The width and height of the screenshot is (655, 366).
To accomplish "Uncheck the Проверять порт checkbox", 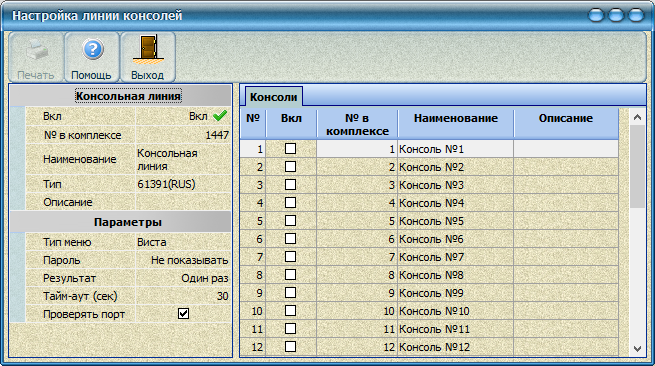I will (183, 314).
